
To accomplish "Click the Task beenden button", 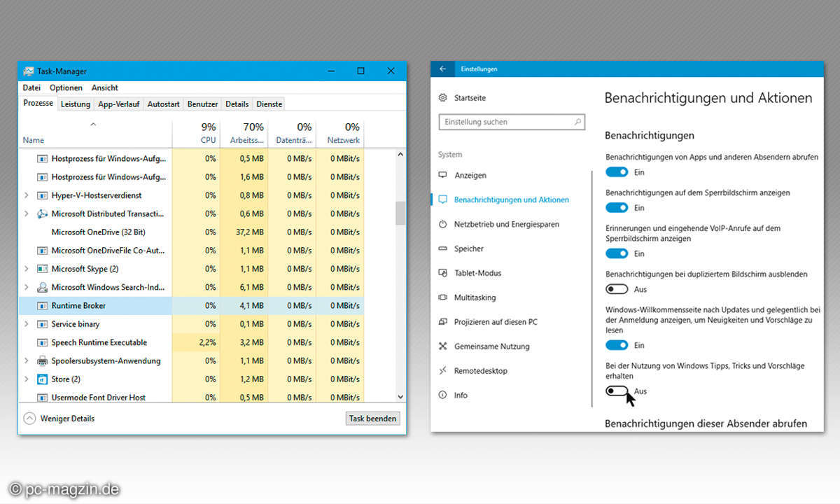I will click(374, 419).
